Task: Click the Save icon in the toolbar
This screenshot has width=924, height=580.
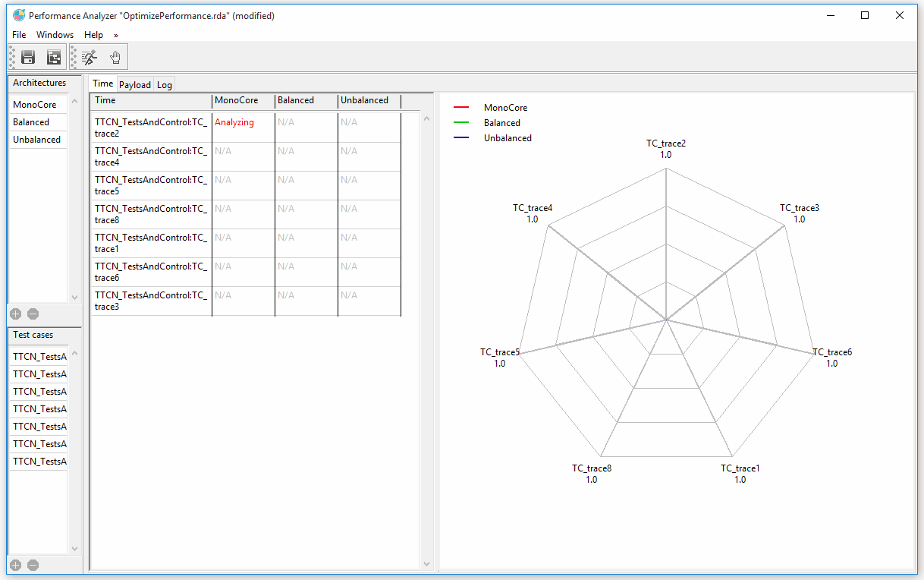Action: tap(28, 57)
